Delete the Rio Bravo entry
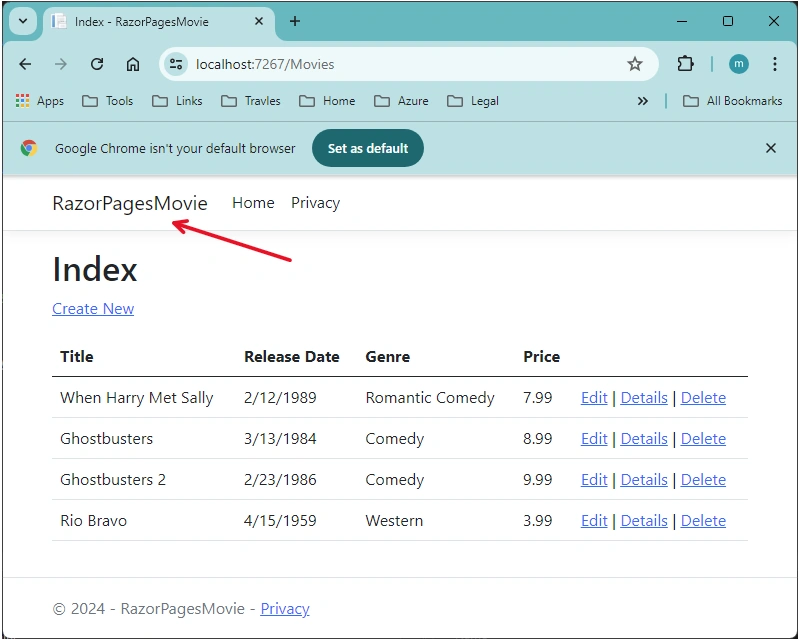The image size is (799, 640). (703, 521)
